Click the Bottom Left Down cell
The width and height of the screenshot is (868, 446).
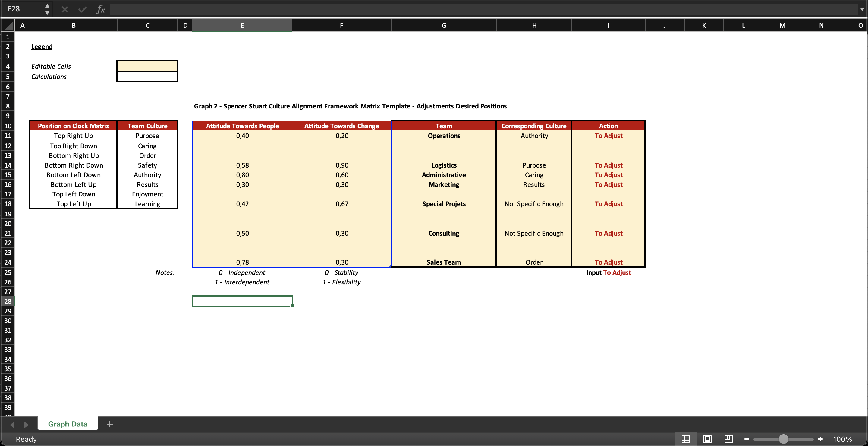(x=74, y=175)
